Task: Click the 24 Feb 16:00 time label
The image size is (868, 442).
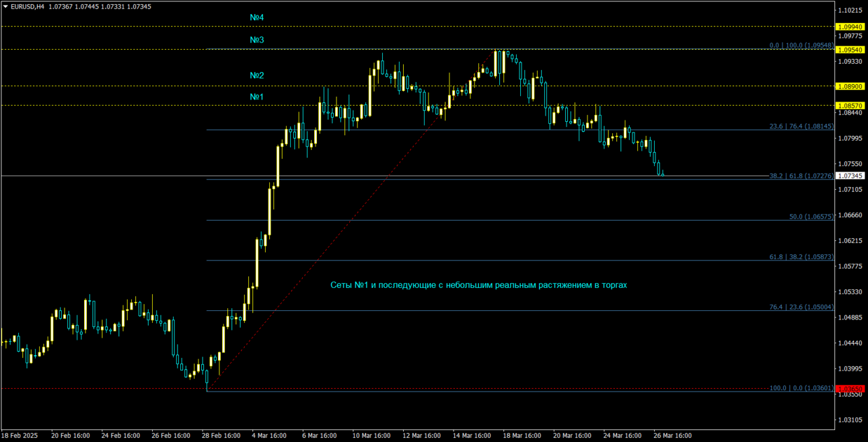Action: 121,436
